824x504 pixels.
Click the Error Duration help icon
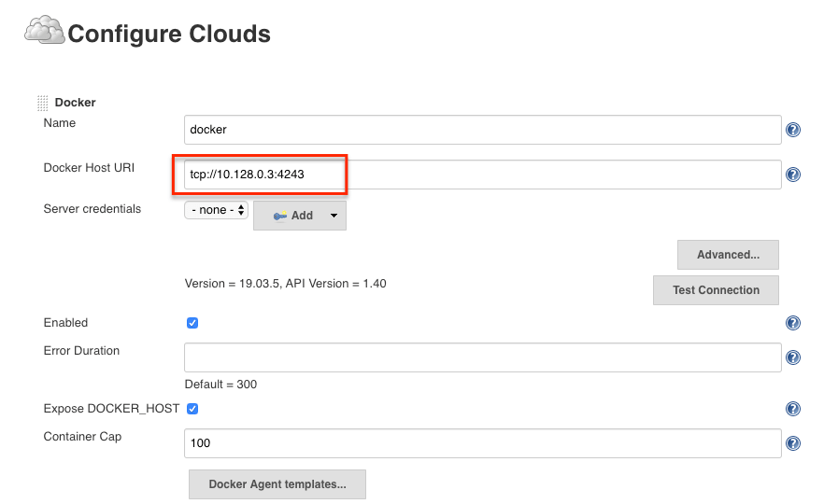pos(793,357)
